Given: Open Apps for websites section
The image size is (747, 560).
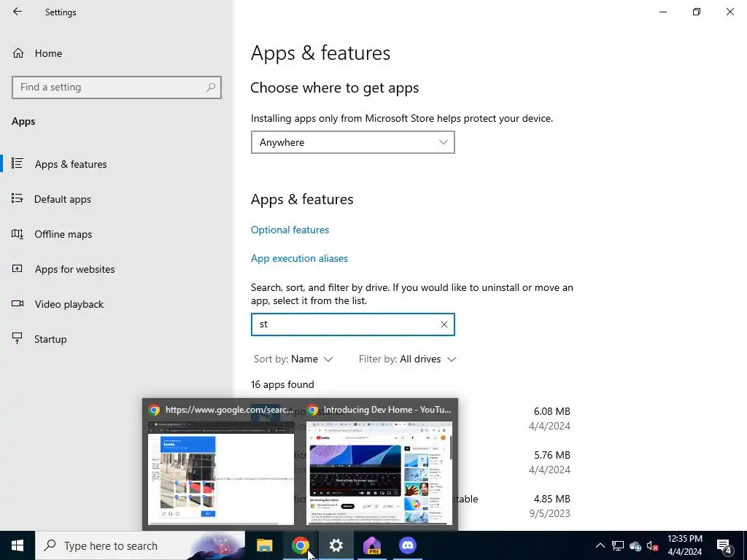Looking at the screenshot, I should pos(74,269).
